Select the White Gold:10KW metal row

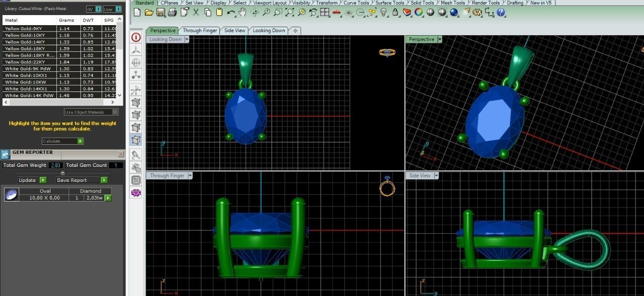[60, 82]
